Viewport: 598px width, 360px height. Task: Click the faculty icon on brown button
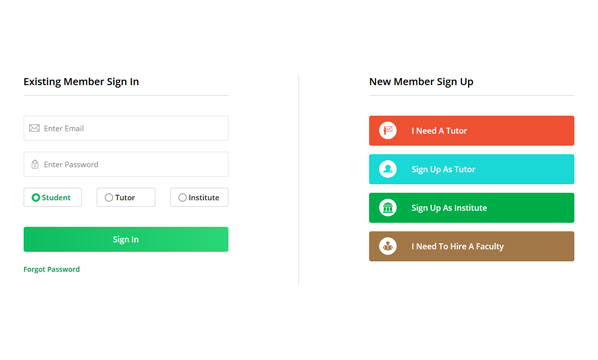[388, 246]
